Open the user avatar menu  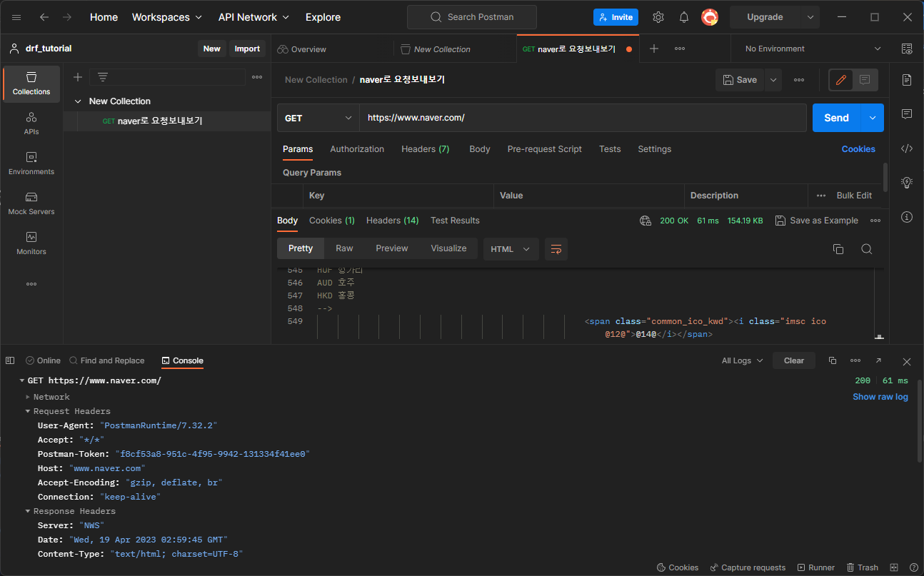710,17
